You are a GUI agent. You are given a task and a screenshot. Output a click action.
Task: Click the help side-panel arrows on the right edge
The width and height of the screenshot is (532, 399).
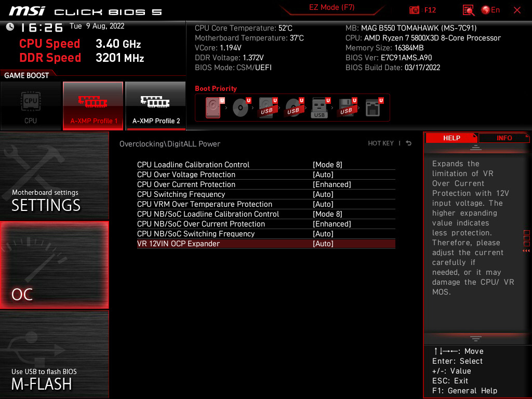pos(526,251)
